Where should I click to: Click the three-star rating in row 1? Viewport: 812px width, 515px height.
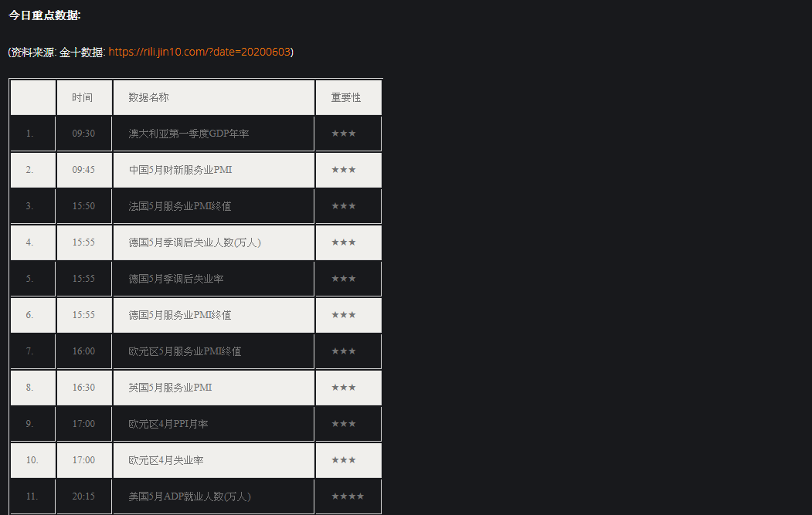click(x=343, y=134)
